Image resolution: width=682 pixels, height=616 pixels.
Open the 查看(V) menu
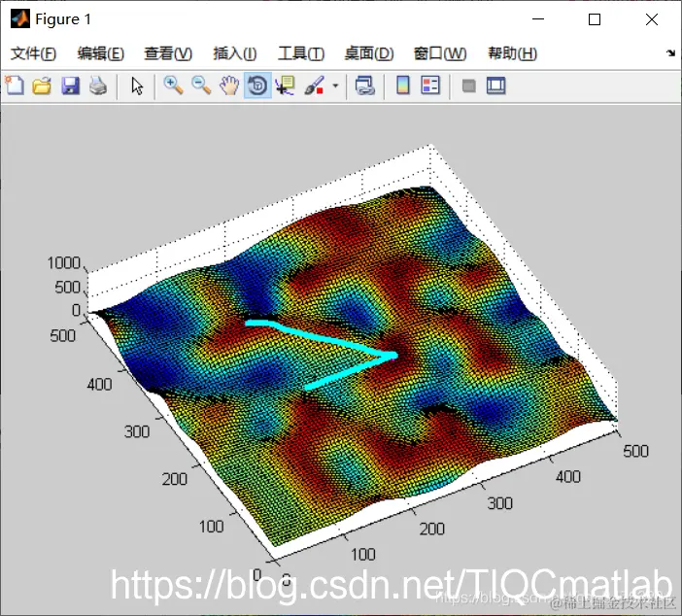click(168, 53)
